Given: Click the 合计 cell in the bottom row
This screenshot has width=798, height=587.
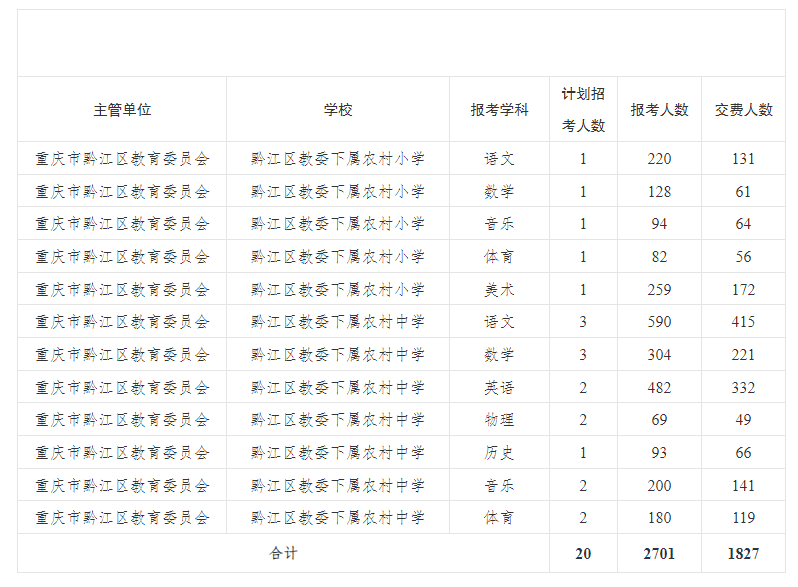Looking at the screenshot, I should (283, 553).
